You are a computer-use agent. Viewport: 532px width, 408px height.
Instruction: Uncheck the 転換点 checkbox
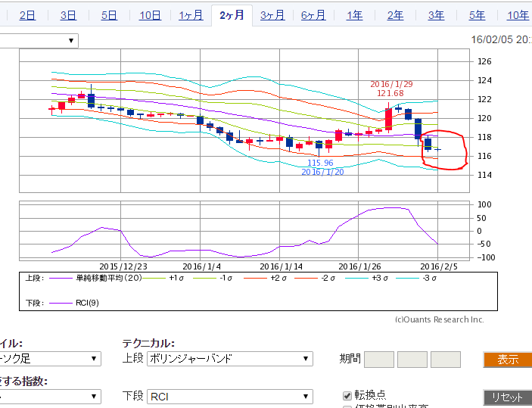[x=348, y=396]
